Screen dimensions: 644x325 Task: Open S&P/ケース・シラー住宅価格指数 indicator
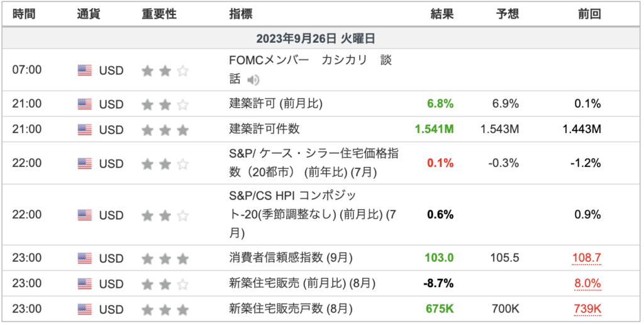click(x=314, y=163)
